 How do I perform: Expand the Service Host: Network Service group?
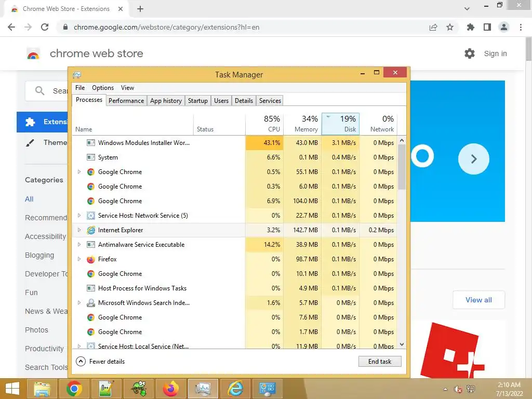pos(79,216)
